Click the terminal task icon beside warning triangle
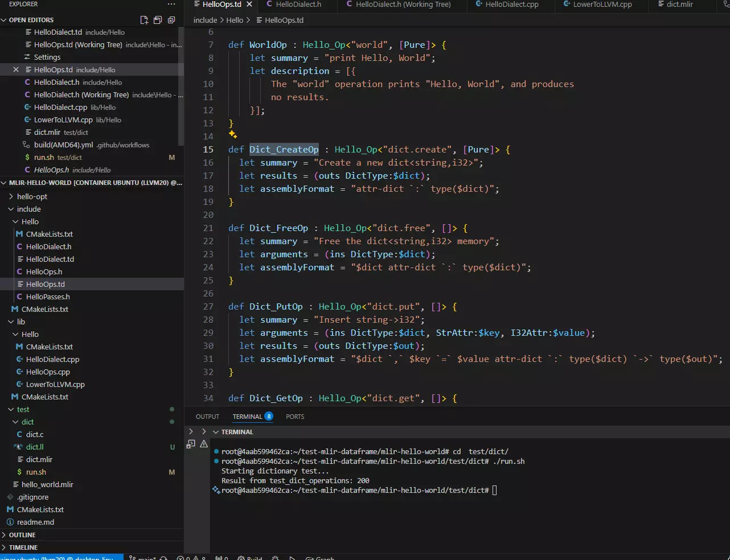The image size is (730, 560). pyautogui.click(x=191, y=444)
